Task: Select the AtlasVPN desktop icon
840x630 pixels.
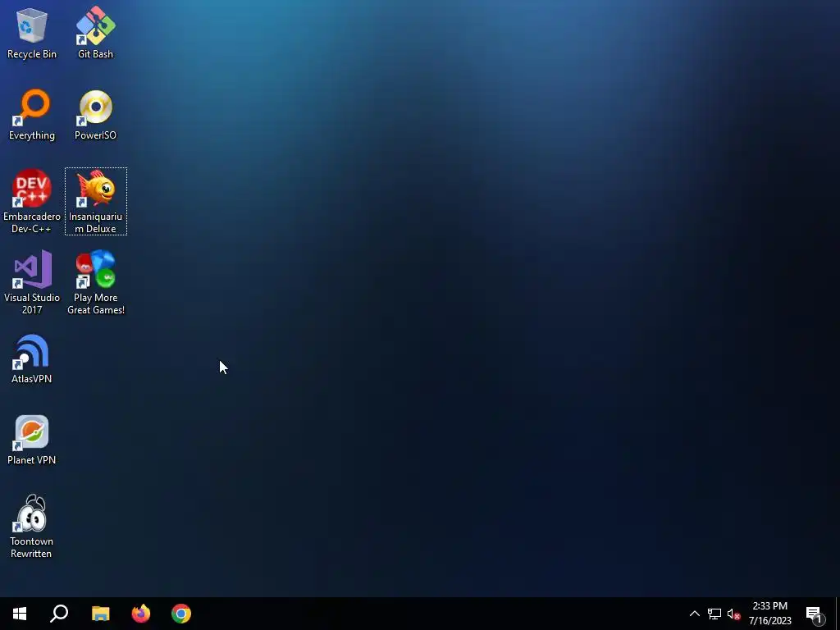Action: tap(32, 359)
